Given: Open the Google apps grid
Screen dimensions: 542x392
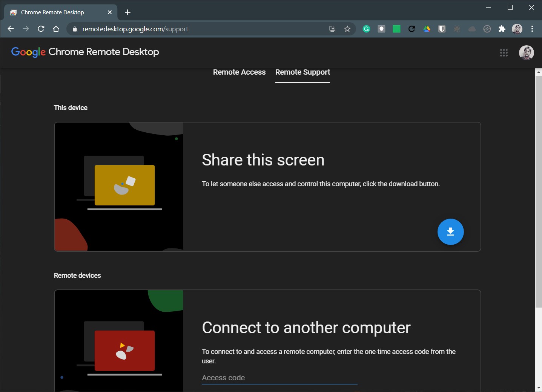Looking at the screenshot, I should [x=504, y=53].
